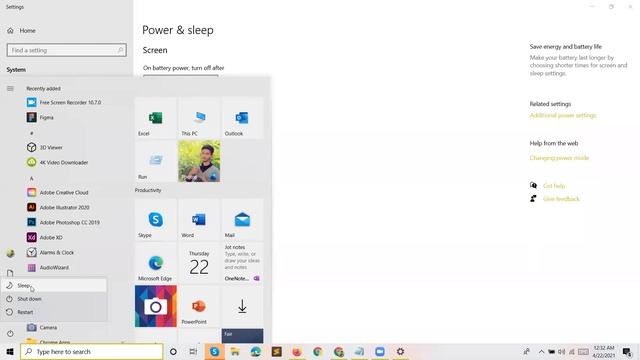Click the Start menu Power button
640x360 pixels.
10,333
